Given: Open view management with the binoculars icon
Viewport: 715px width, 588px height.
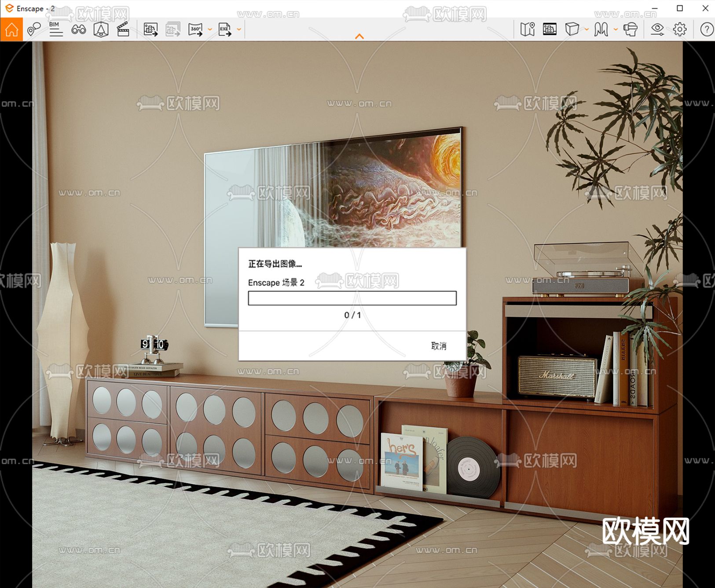Looking at the screenshot, I should coord(79,29).
